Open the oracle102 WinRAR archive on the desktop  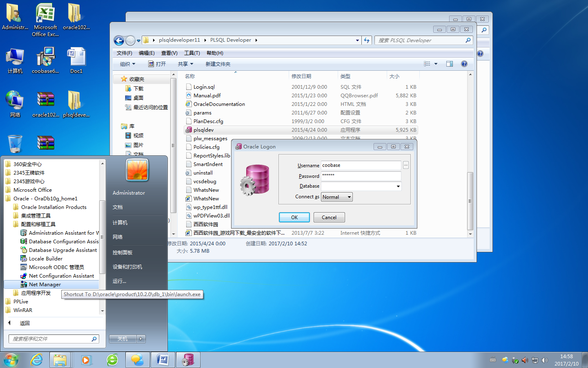[x=45, y=104]
